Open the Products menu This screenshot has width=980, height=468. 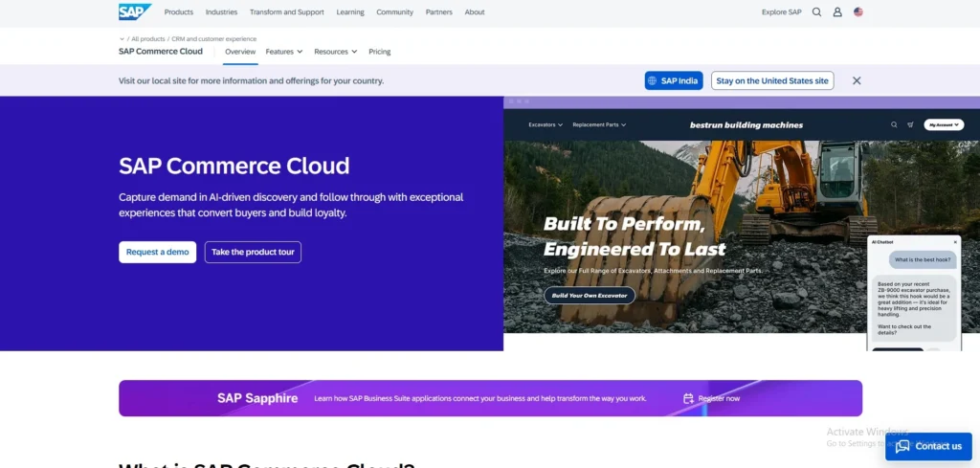179,11
